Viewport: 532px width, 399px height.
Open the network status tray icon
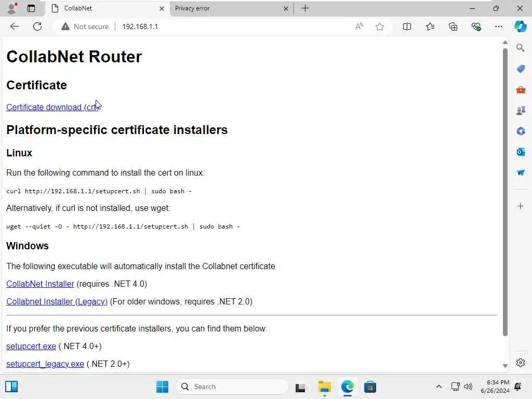(x=455, y=387)
